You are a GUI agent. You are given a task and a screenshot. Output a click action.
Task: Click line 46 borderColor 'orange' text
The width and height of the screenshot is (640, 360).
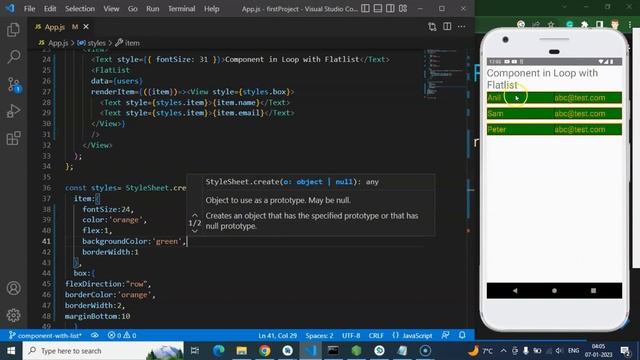(x=110, y=295)
